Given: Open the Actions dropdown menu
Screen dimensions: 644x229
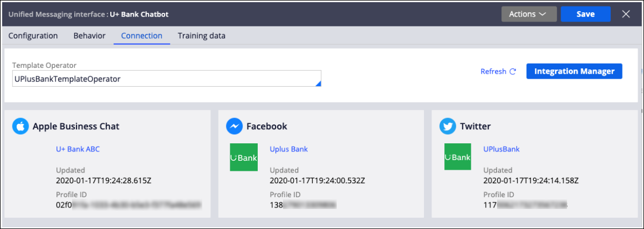Looking at the screenshot, I should (x=528, y=14).
